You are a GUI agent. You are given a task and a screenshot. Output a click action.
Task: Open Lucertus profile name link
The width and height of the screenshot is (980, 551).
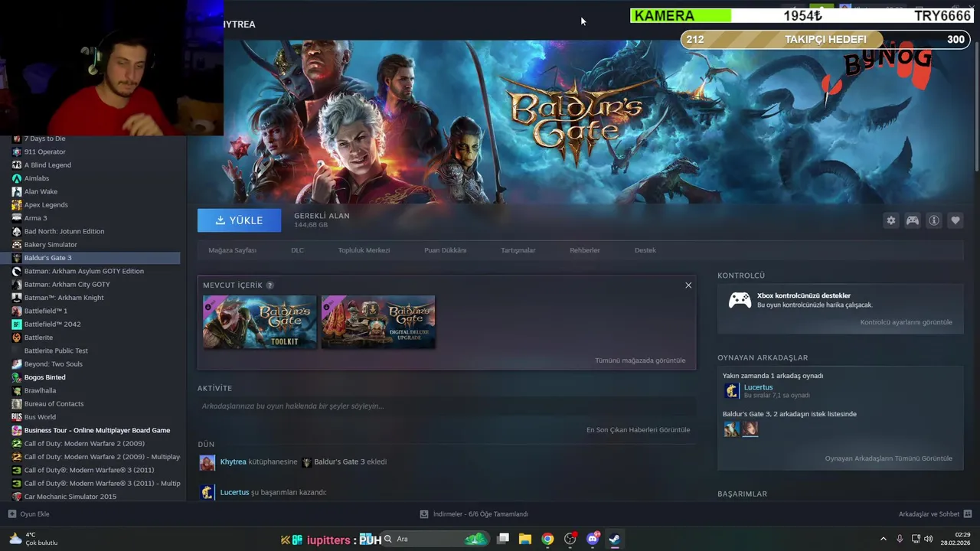pos(758,387)
